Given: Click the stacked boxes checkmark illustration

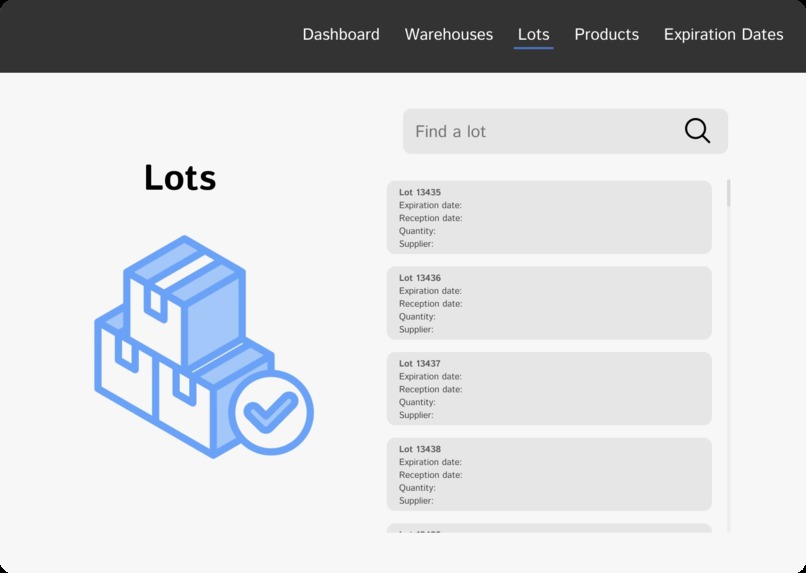Looking at the screenshot, I should tap(204, 346).
